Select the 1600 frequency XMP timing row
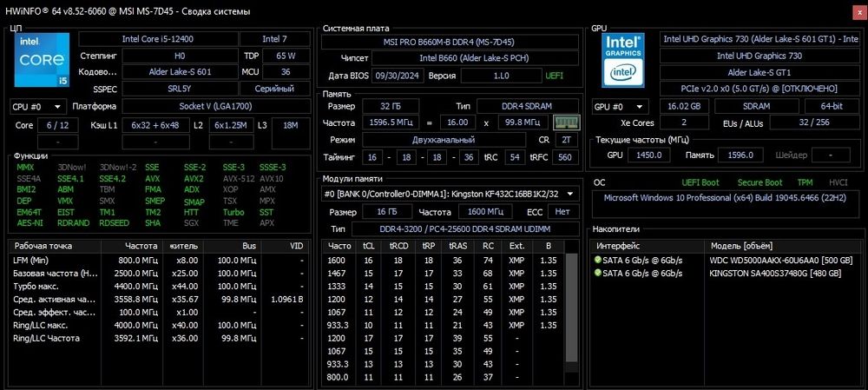The image size is (868, 390). pos(443,260)
